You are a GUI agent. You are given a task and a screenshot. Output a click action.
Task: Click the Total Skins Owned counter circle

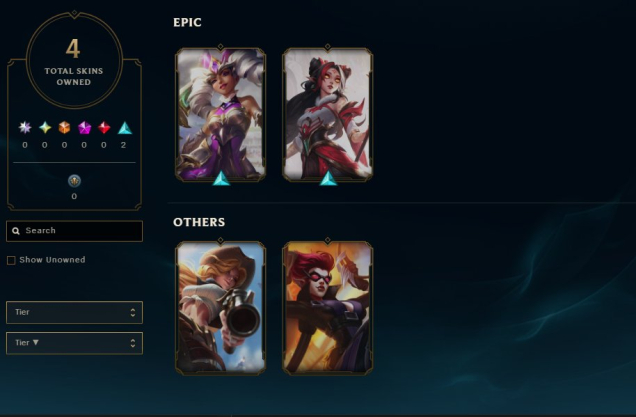coord(74,60)
